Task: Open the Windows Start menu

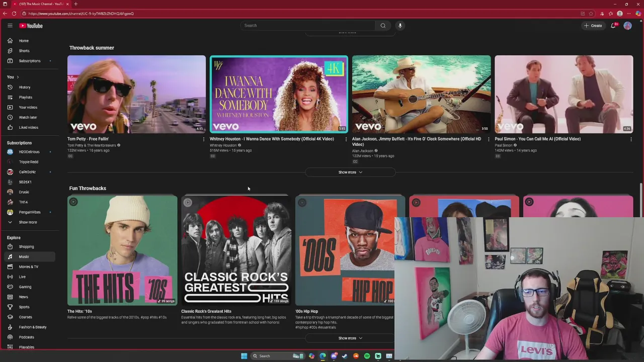Action: point(244,356)
